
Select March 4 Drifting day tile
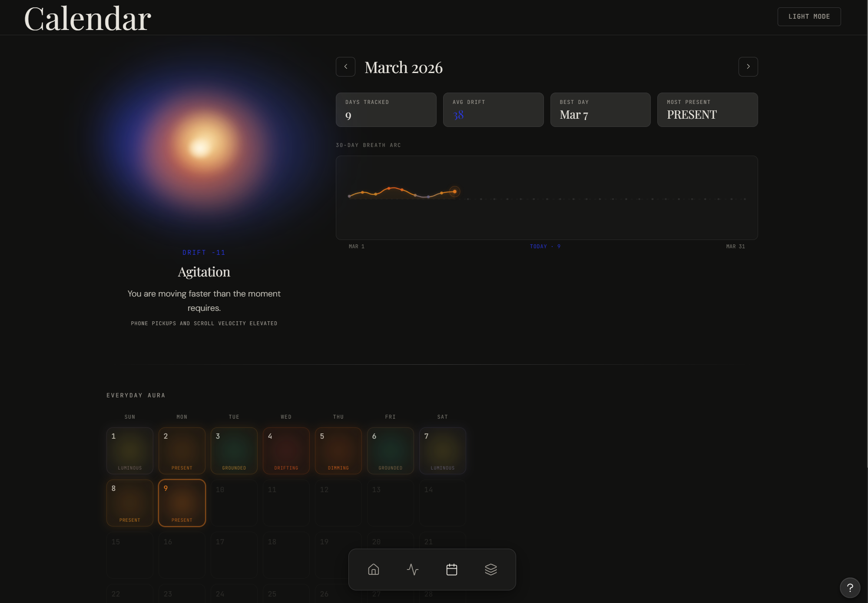[x=286, y=451]
